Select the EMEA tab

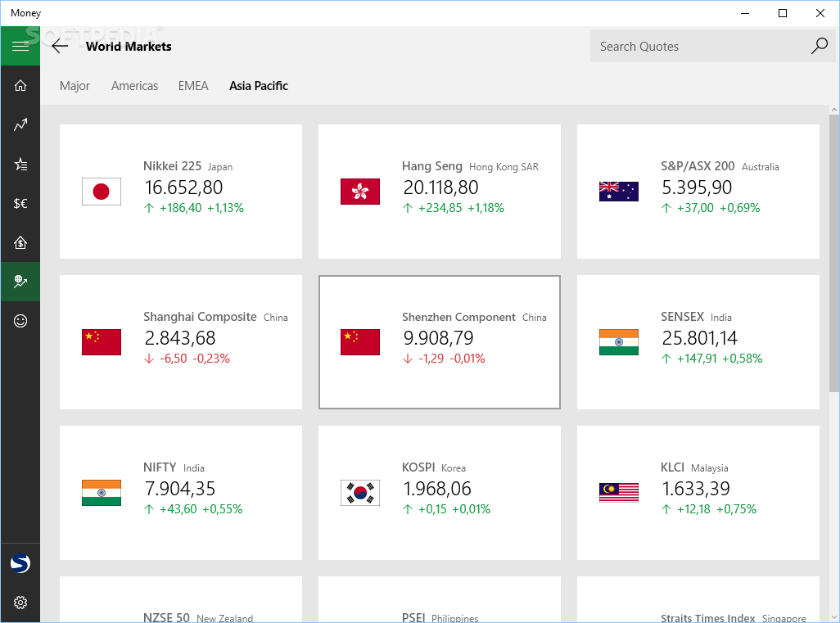(x=193, y=85)
